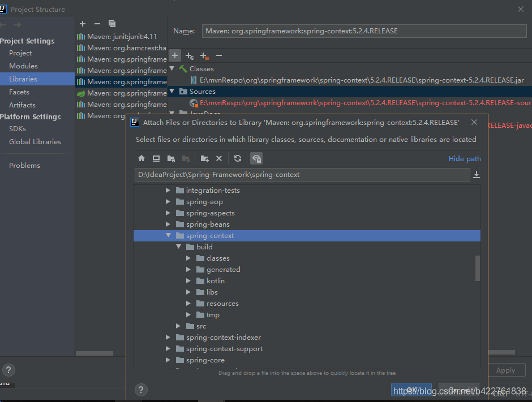532x402 pixels.
Task: Click the Home directory icon in file chooser
Action: tap(141, 158)
